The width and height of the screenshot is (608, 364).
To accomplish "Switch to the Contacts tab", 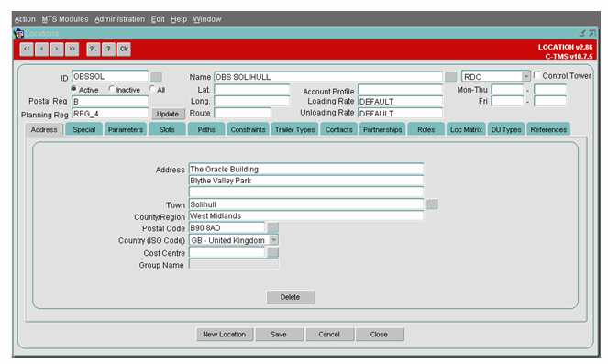I will [339, 129].
